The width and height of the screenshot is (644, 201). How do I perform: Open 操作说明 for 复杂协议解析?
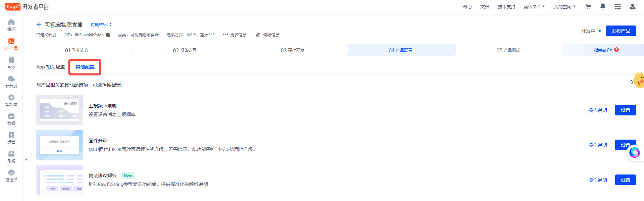click(597, 180)
